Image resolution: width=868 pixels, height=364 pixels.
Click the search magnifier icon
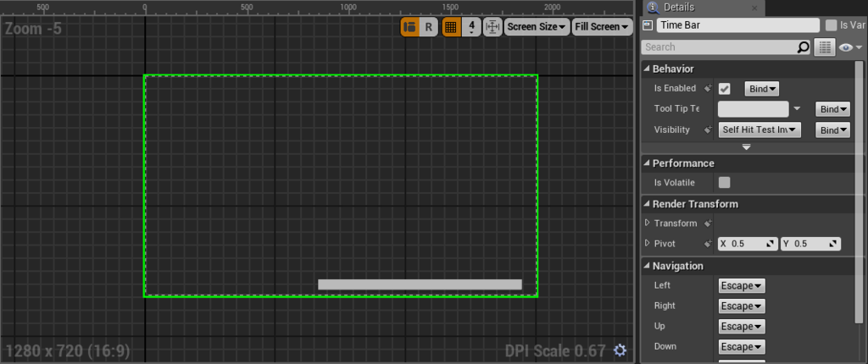click(x=804, y=47)
